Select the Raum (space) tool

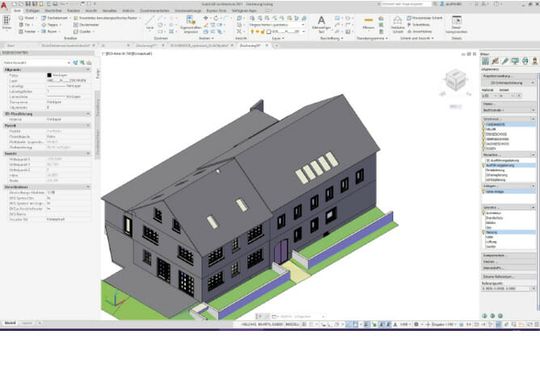[50, 32]
